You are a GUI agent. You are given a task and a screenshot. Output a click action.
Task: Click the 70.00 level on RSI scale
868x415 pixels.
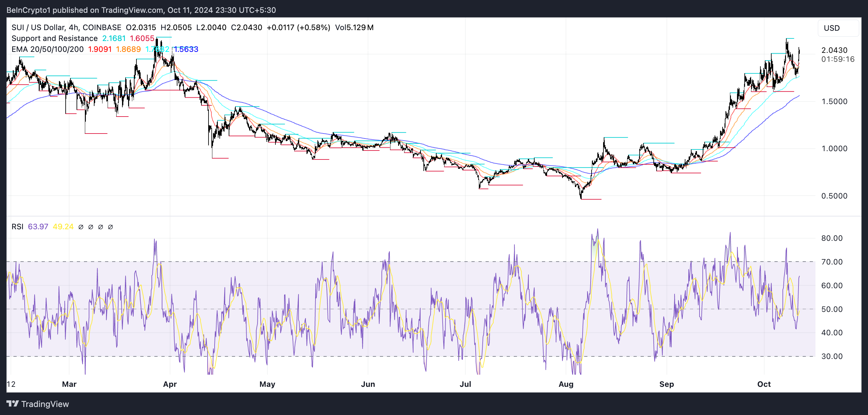831,262
